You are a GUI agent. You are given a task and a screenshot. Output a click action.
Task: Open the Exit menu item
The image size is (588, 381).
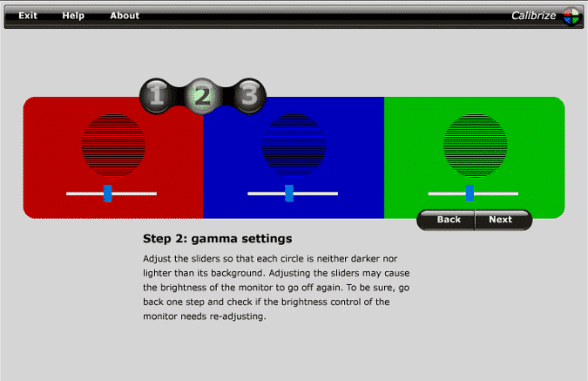(28, 16)
